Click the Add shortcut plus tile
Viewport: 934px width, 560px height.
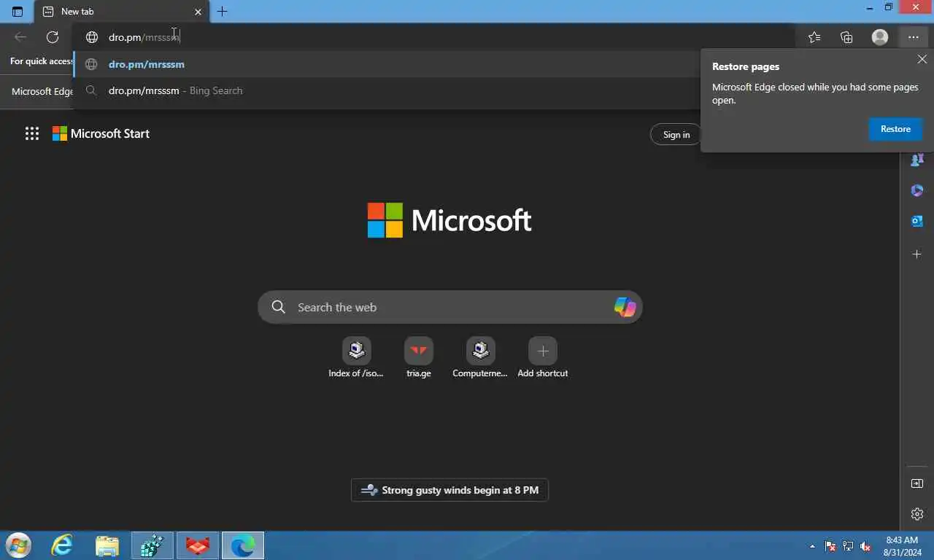click(542, 357)
